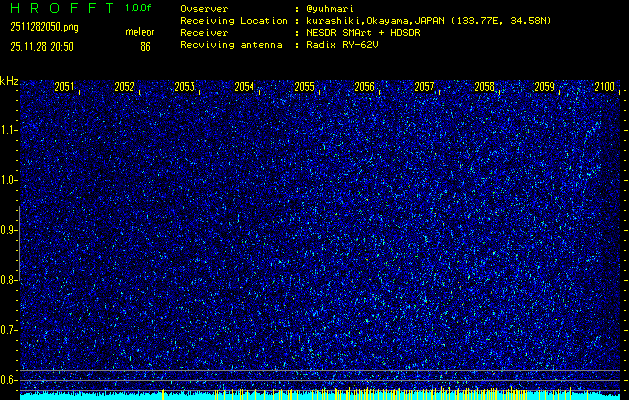Click the 2059 time marker
This screenshot has height=400, width=629.
coord(544,87)
